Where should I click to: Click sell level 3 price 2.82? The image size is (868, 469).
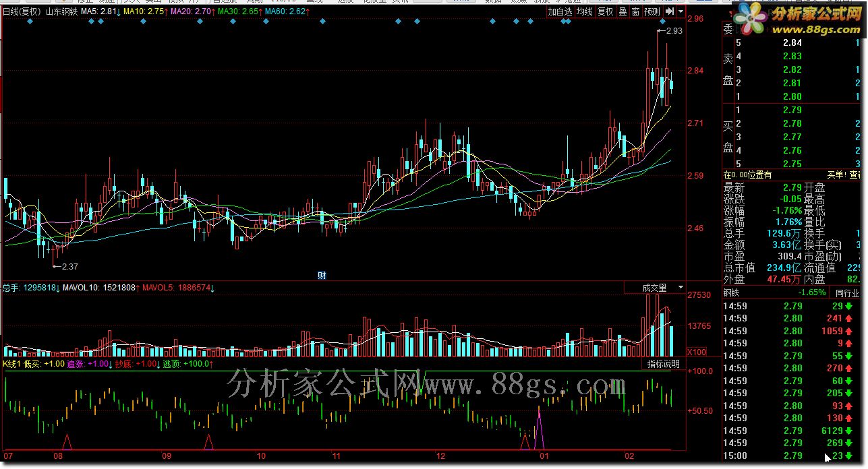[x=792, y=70]
